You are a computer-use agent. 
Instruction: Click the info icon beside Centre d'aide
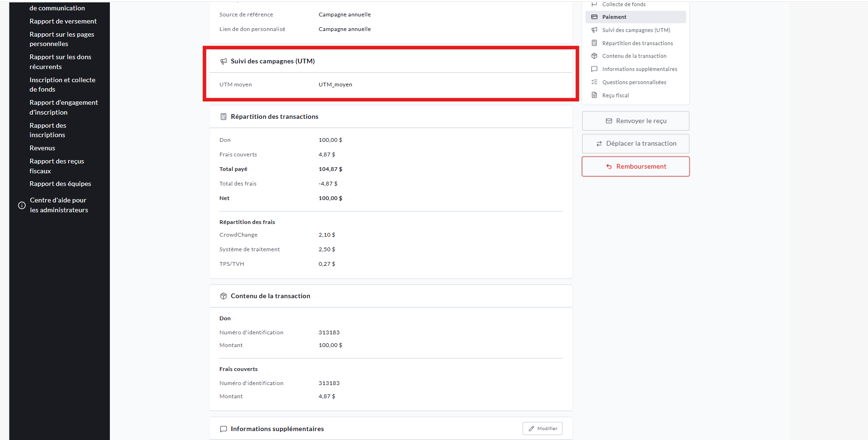22,205
